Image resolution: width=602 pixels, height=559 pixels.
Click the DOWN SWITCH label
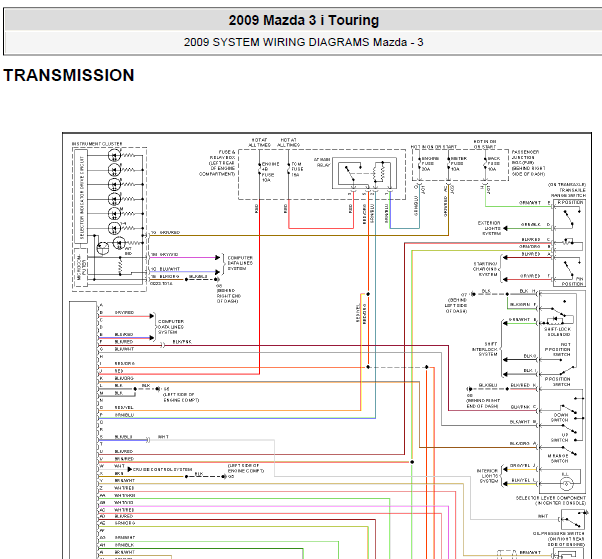point(560,417)
